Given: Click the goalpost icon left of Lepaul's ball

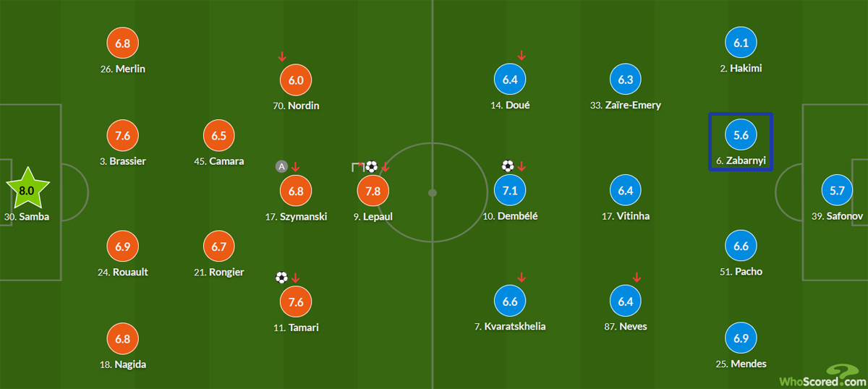Looking at the screenshot, I should pyautogui.click(x=357, y=167).
